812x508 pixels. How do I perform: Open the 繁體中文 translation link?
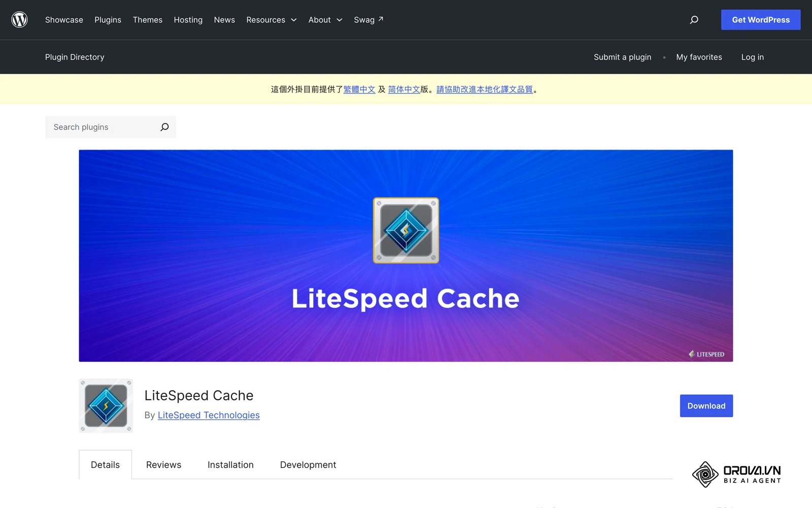coord(359,89)
